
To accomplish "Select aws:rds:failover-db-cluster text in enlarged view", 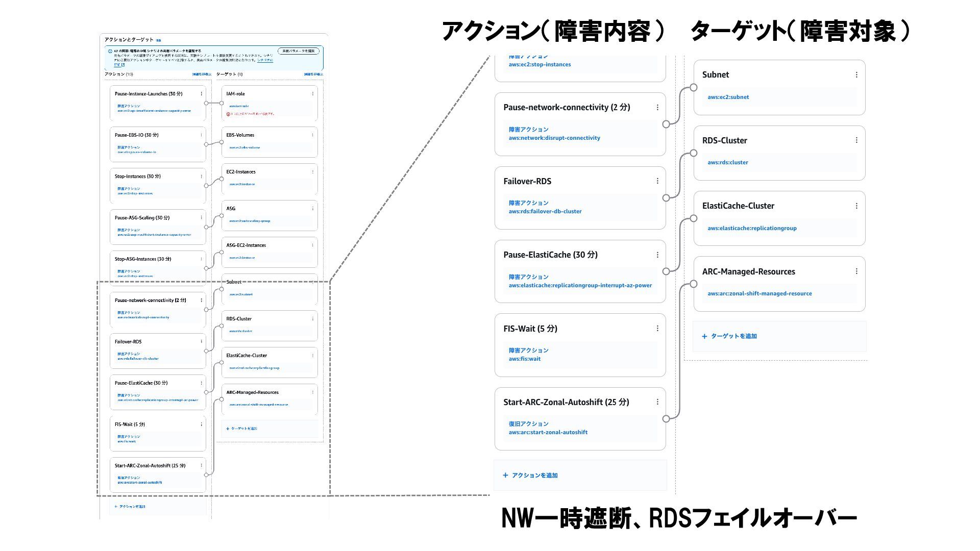I will click(545, 211).
